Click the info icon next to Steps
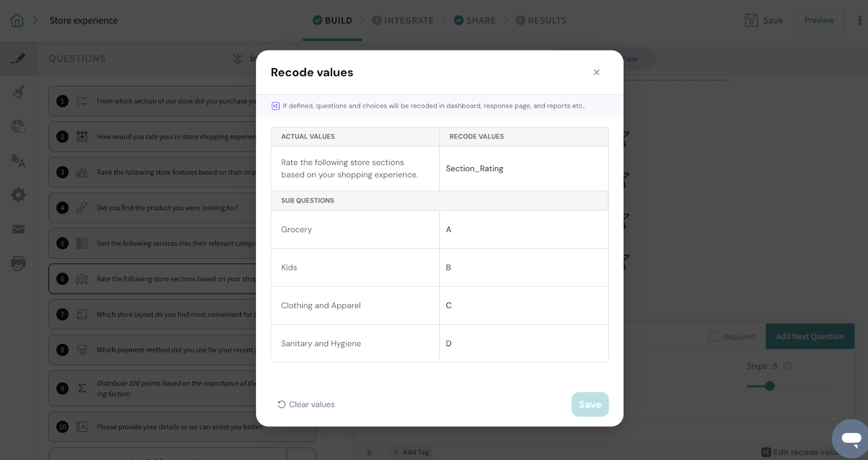The height and width of the screenshot is (460, 868). [x=788, y=366]
